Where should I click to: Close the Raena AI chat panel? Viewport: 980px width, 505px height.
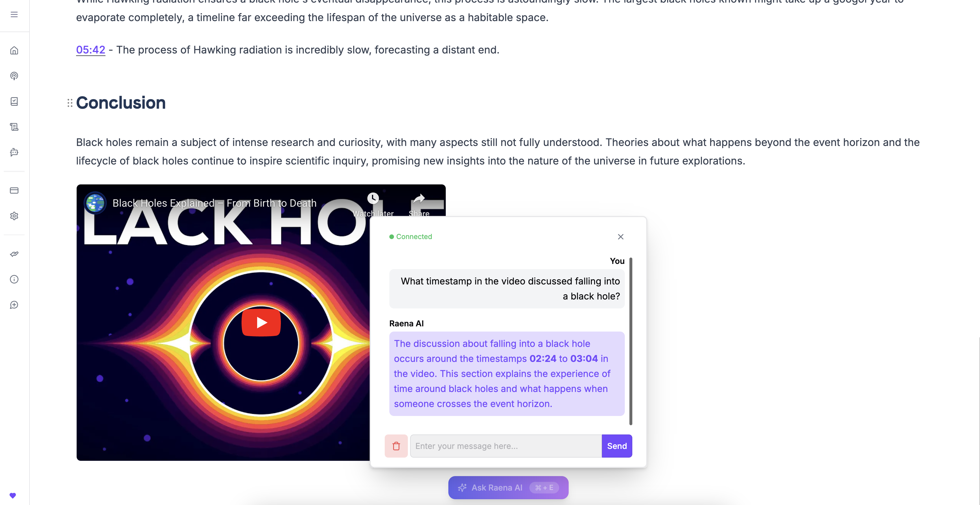[620, 237]
